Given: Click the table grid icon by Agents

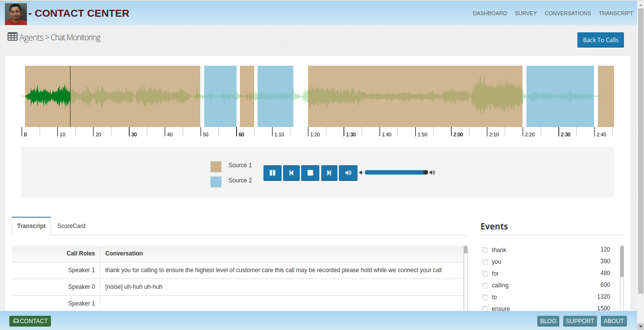Looking at the screenshot, I should 13,37.
